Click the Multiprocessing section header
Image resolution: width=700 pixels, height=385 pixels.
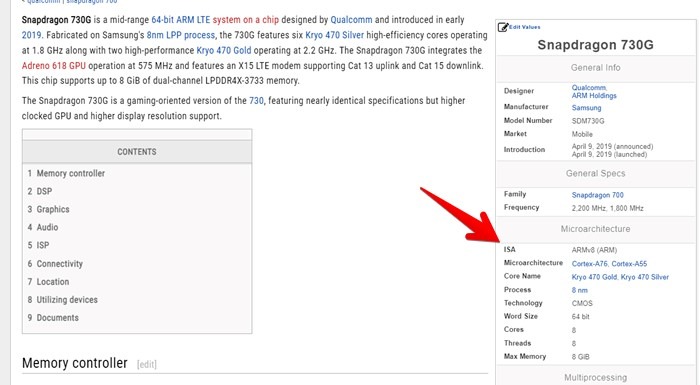596,378
